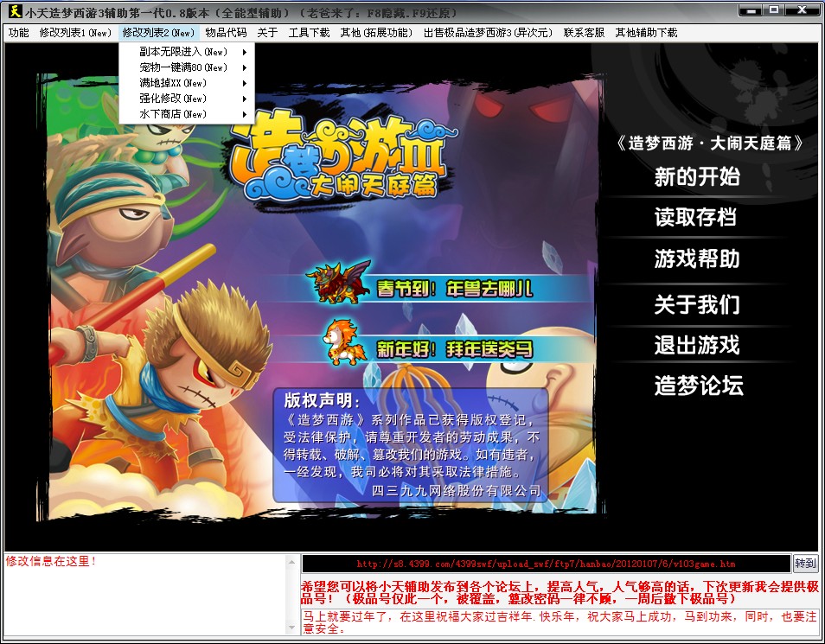Click the 转到 go button
This screenshot has height=644, width=825.
click(805, 564)
